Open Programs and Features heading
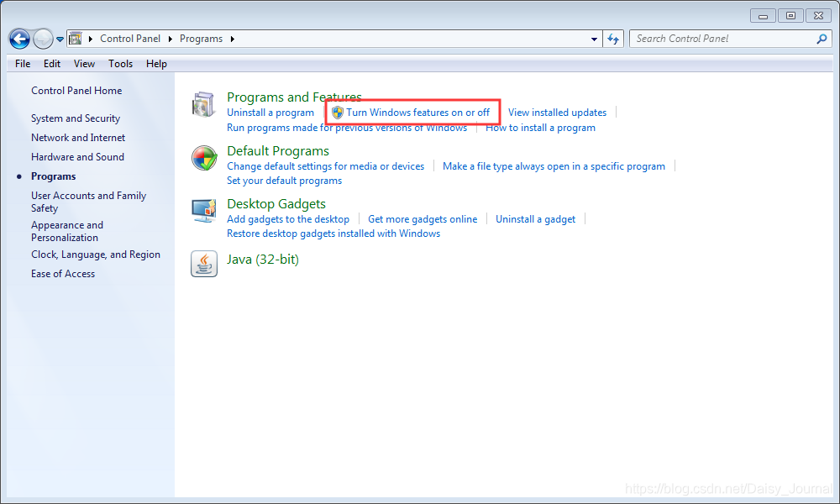This screenshot has height=504, width=840. coord(294,97)
